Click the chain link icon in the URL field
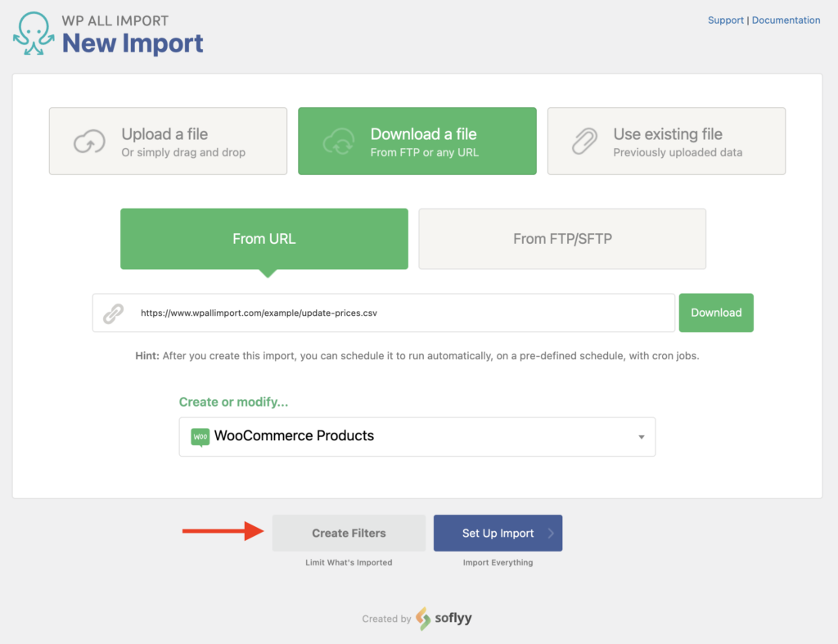838x644 pixels. (112, 313)
